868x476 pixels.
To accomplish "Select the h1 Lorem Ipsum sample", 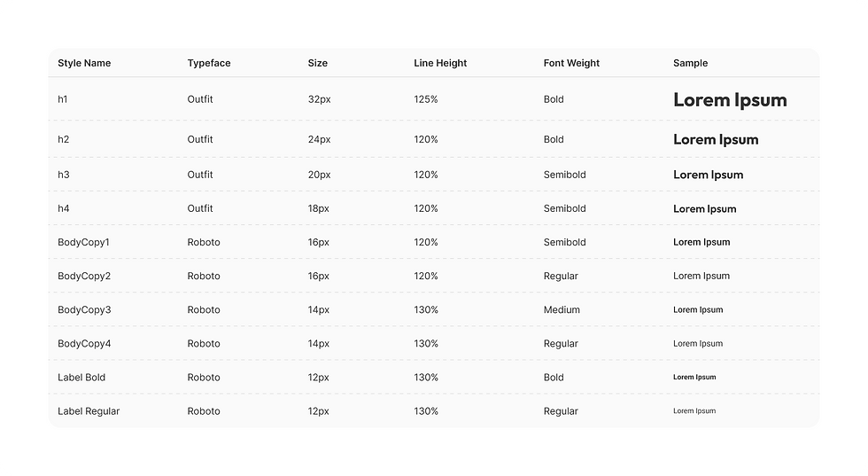I will tap(730, 100).
